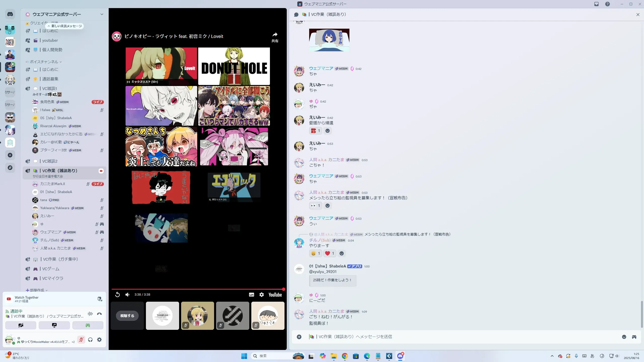This screenshot has height=362, width=644.
Task: Open the add attachment plus button
Action: coord(299,337)
